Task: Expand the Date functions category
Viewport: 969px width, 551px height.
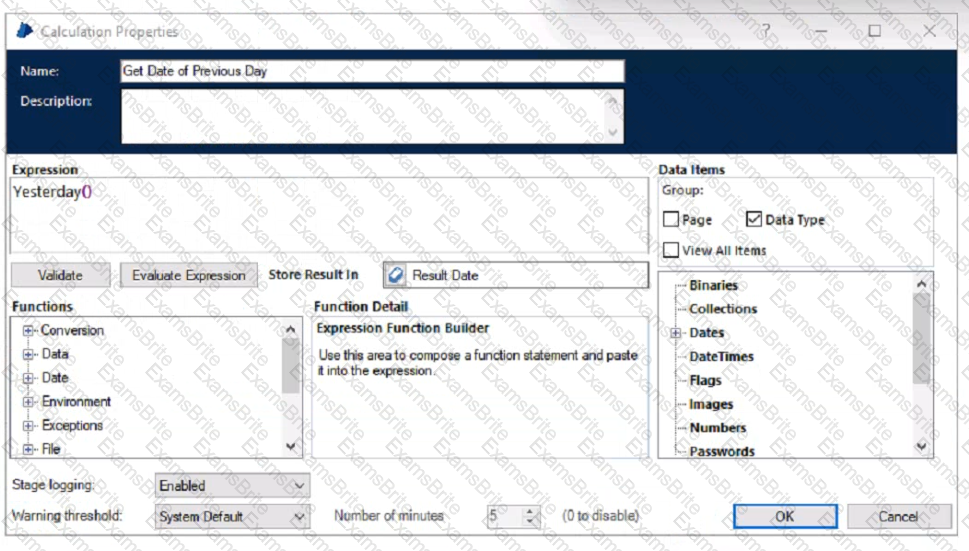Action: [x=29, y=378]
